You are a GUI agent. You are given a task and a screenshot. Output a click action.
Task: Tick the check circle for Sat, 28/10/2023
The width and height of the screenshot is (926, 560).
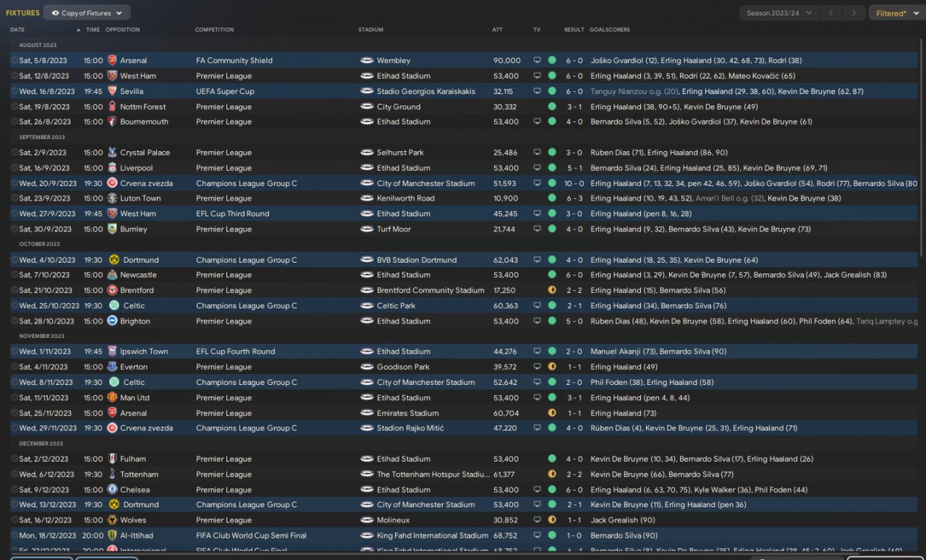(14, 321)
